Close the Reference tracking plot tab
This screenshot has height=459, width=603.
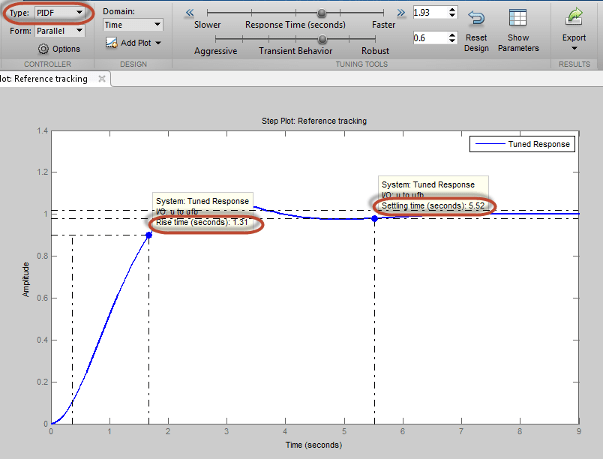click(102, 79)
